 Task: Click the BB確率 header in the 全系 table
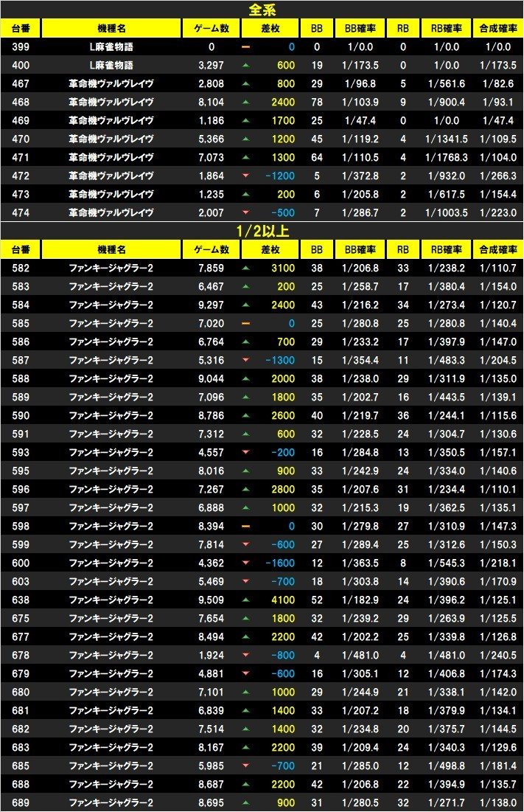point(360,29)
